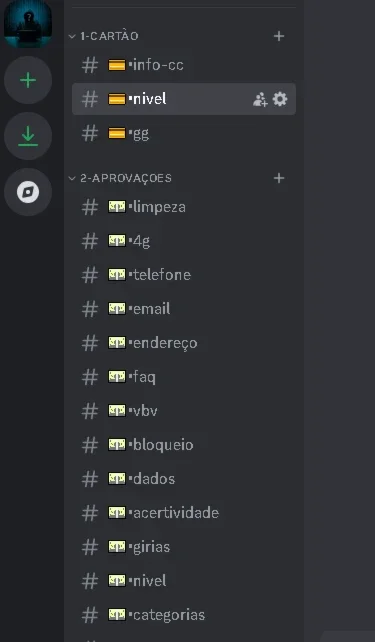Select the telefone channel
This screenshot has height=642, width=375.
tap(184, 275)
